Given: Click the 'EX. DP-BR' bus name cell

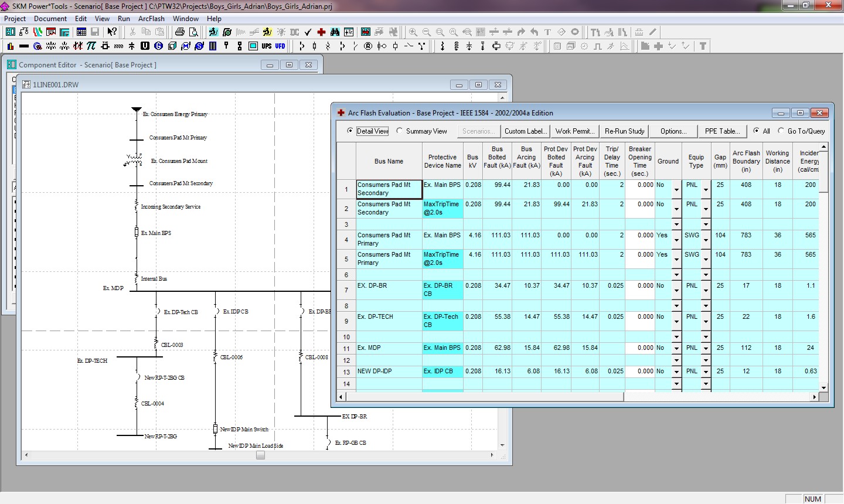Looking at the screenshot, I should 389,290.
